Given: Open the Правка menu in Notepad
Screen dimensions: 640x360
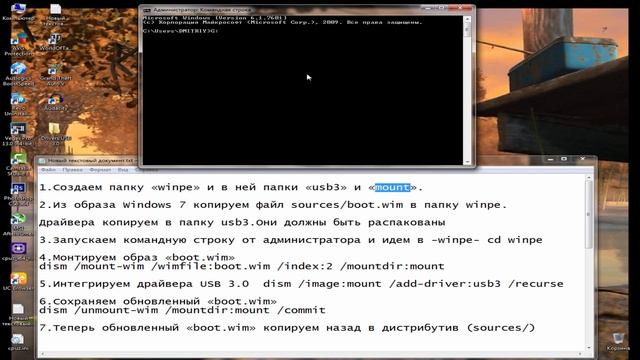Looking at the screenshot, I should [73, 169].
